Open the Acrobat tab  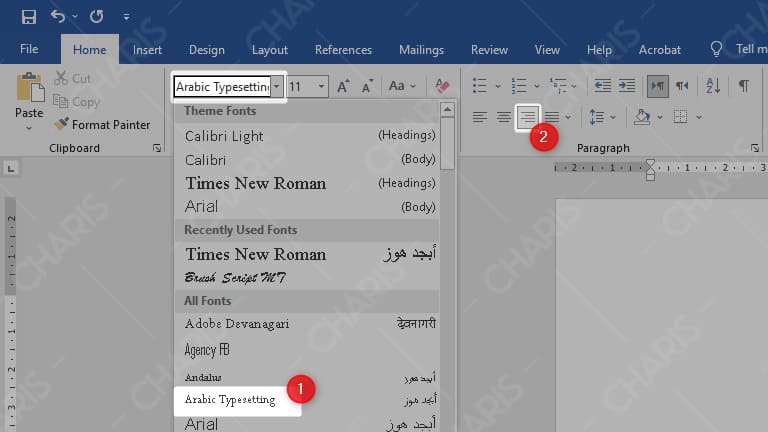[x=659, y=50]
